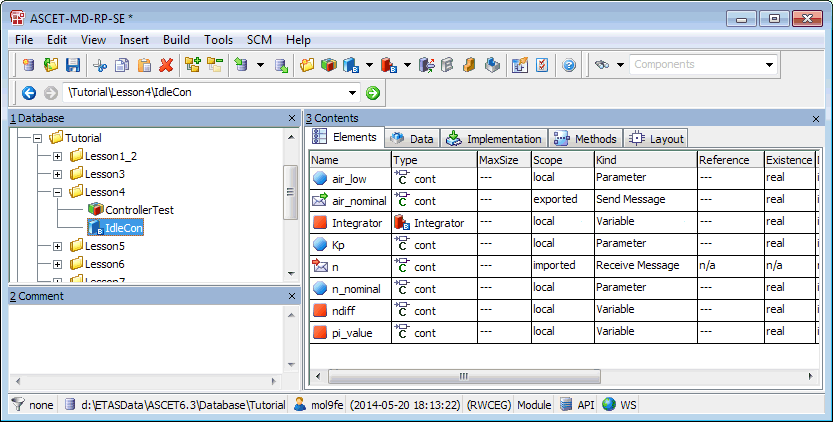Click the open database folder icon
Viewport: 833px width, 422px height.
pyautogui.click(x=51, y=65)
